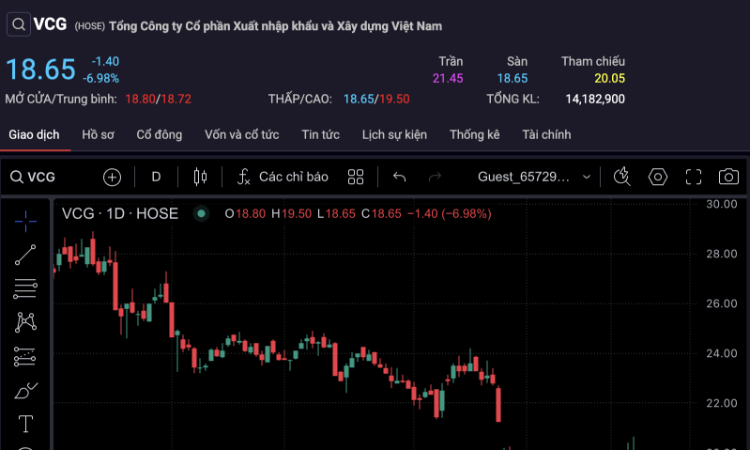Select the crosshair cursor tool

tap(25, 219)
